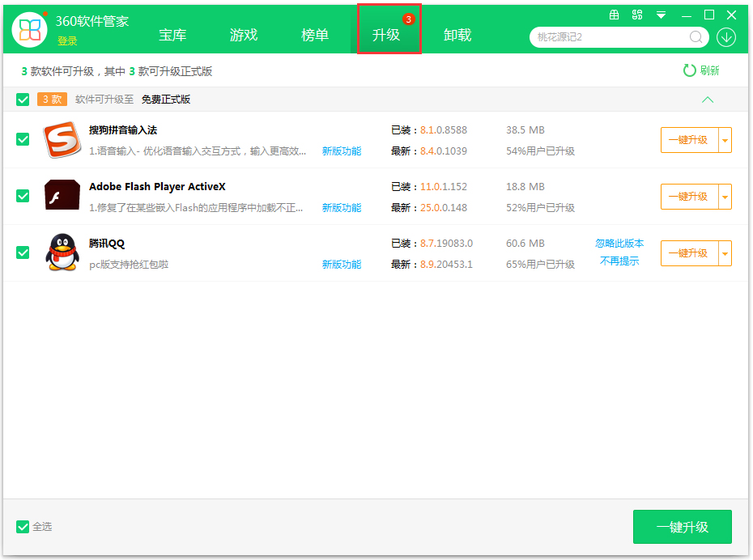
Task: Switch to the 升级 tab
Action: tap(386, 35)
